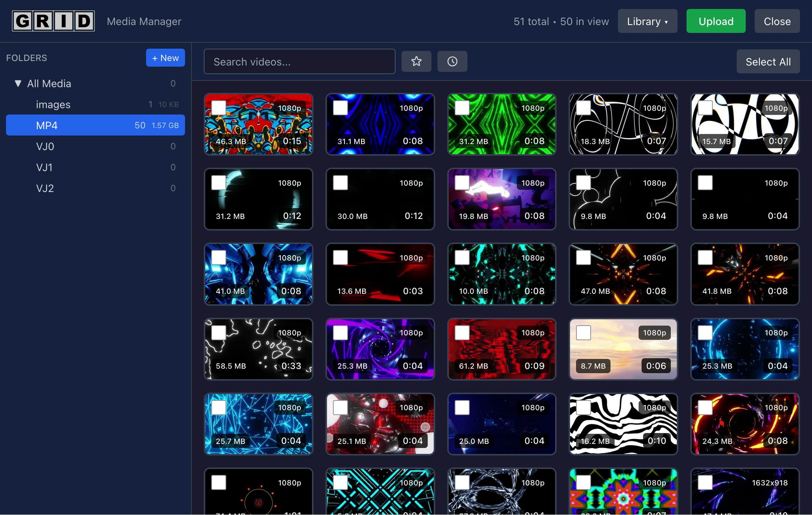Toggle checkbox of the 19.8 MB purple video
Viewport: 812px width, 515px height.
pos(462,183)
